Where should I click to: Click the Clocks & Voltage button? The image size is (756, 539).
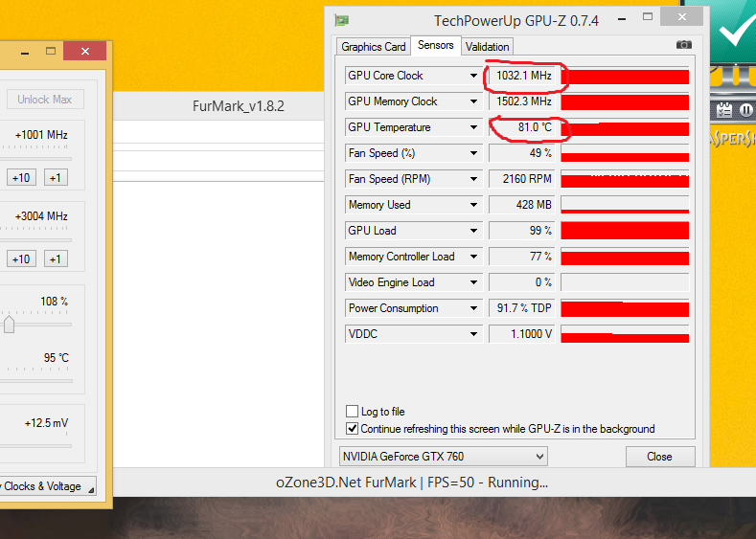click(x=48, y=486)
